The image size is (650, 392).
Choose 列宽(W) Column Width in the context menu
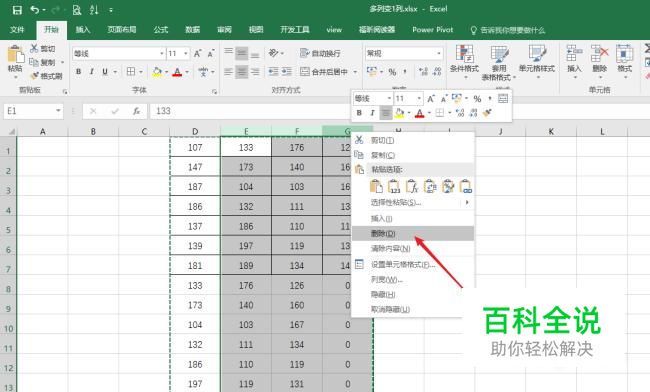click(412, 280)
